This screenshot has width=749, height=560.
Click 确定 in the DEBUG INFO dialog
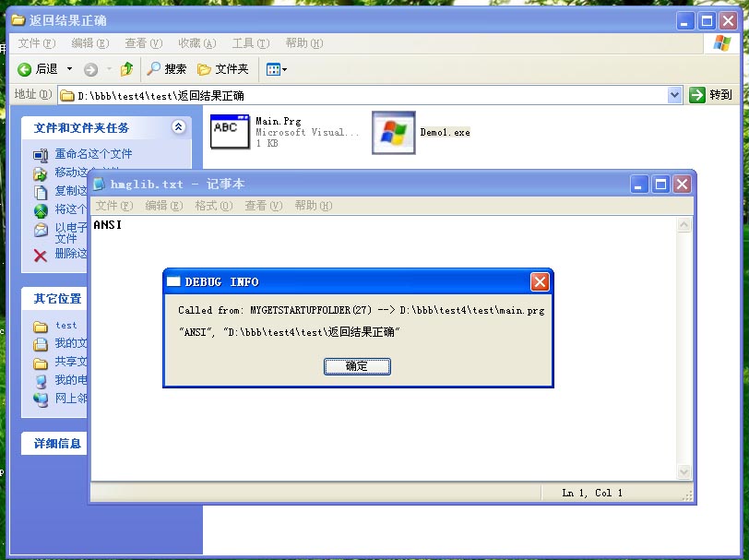357,366
